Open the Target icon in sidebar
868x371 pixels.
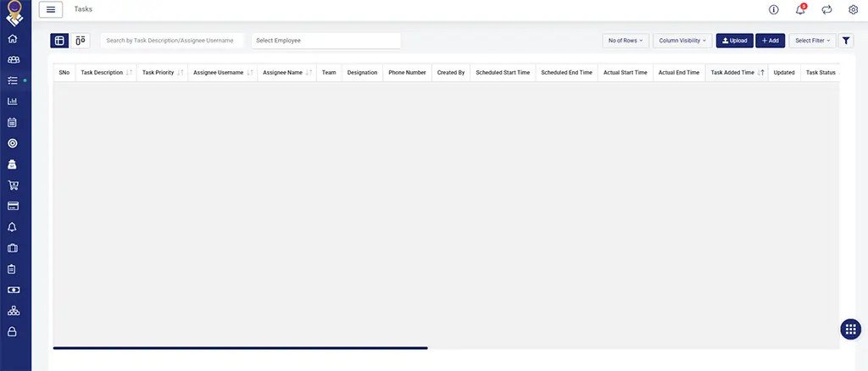[12, 143]
